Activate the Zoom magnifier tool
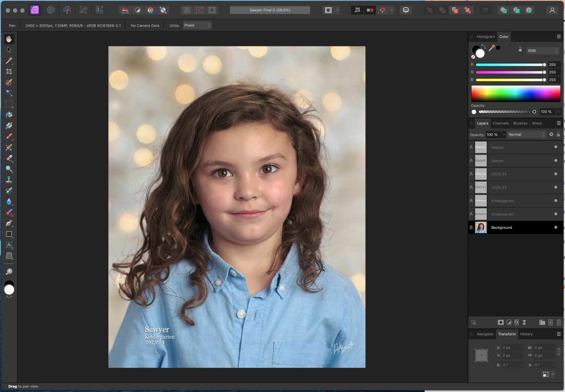The height and width of the screenshot is (392, 565). pyautogui.click(x=9, y=272)
